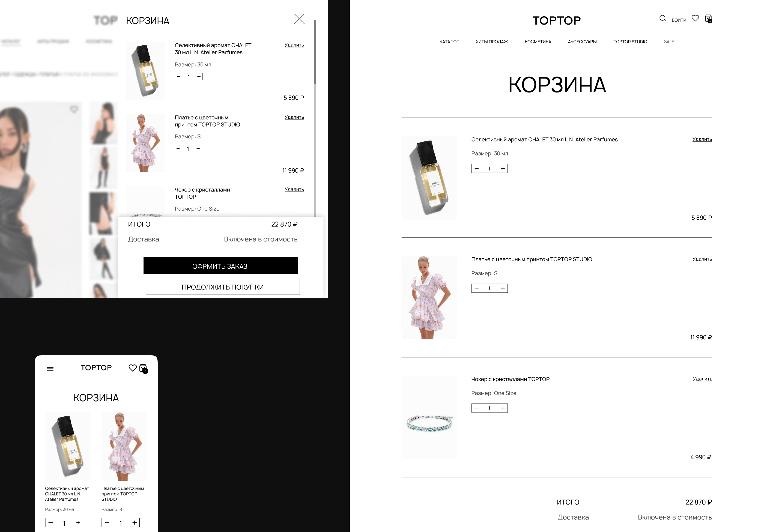Tap cart icon with badge in mobile header
The width and height of the screenshot is (764, 532).
click(144, 369)
